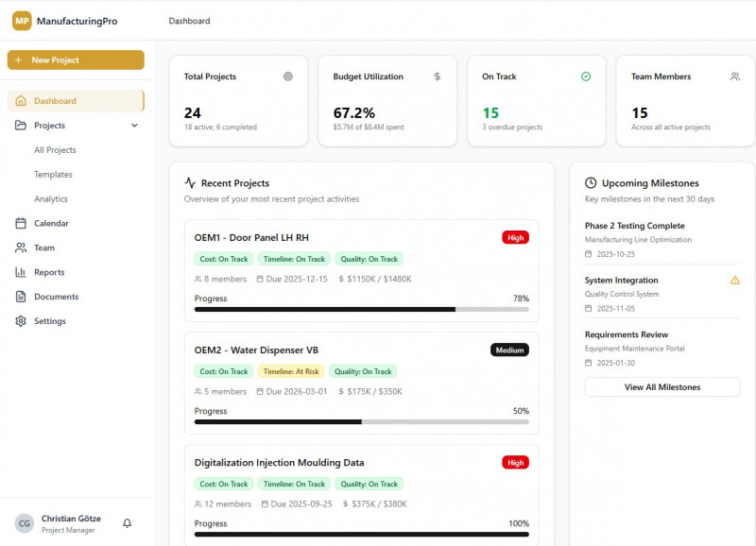Select All Projects submenu item

[55, 150]
